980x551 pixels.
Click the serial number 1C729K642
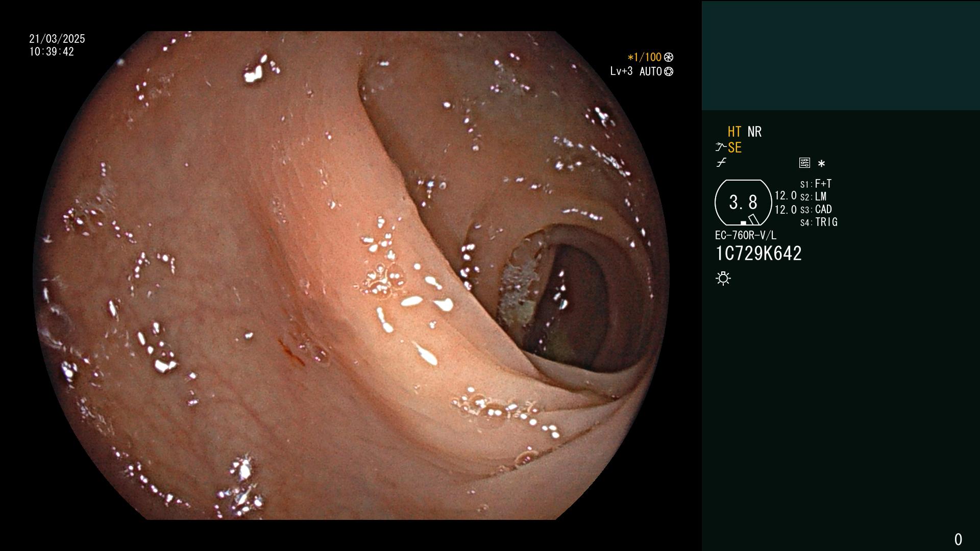coord(758,254)
